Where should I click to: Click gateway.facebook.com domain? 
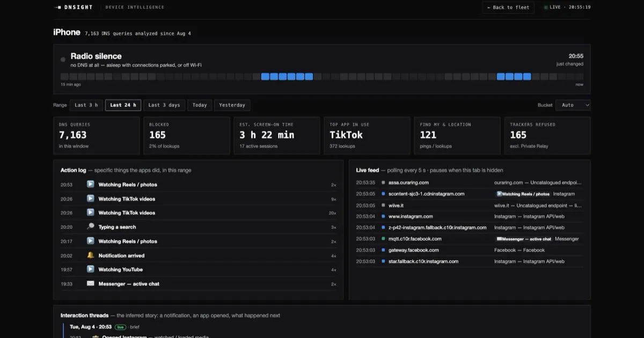click(414, 250)
